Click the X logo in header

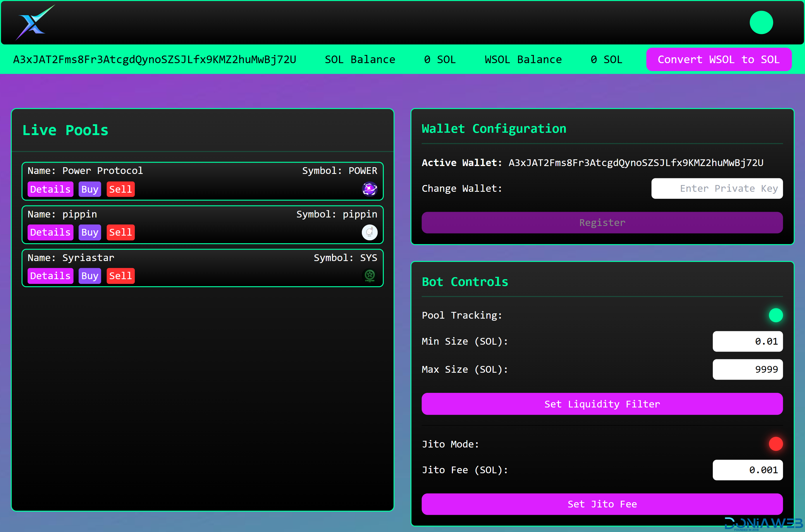34,23
